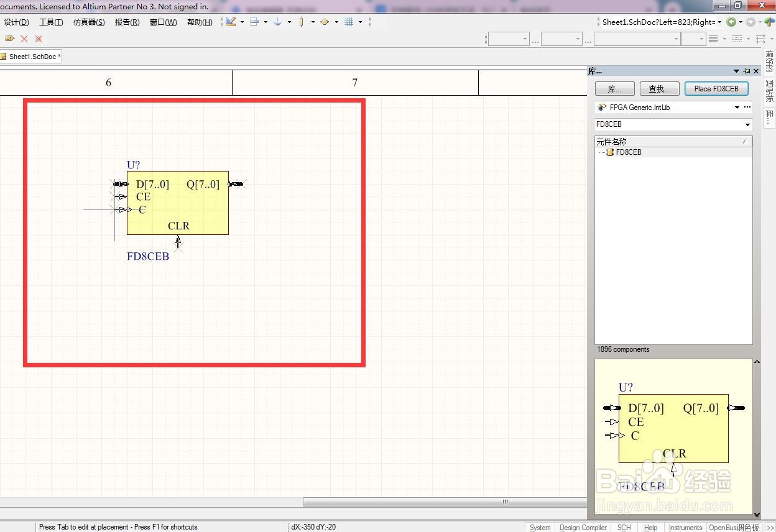776x532 pixels.
Task: Click the double red X clear-all icon
Action: pyautogui.click(x=39, y=39)
